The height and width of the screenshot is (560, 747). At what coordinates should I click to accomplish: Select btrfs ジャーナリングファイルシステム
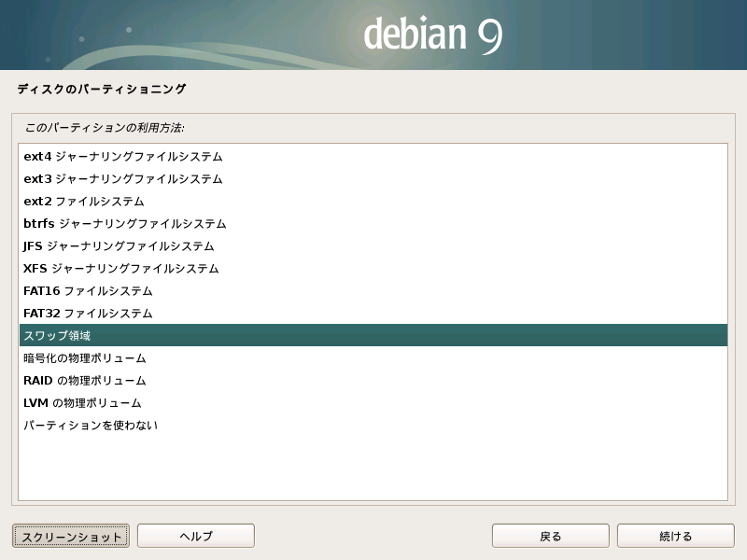coord(125,224)
